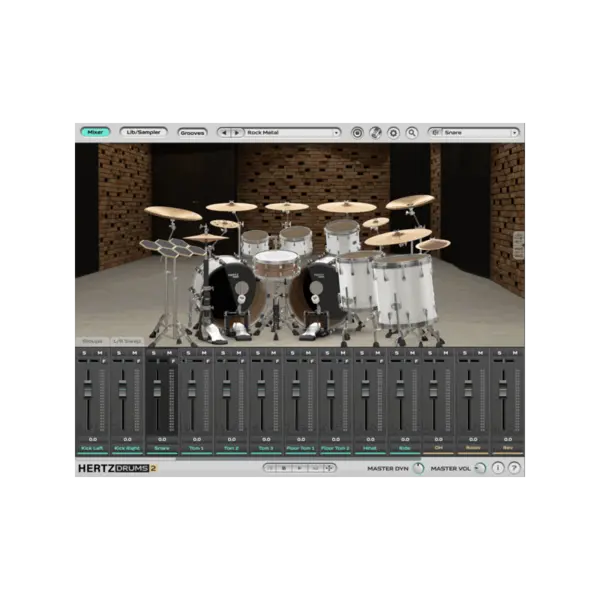Mute the Kick Left channel
The width and height of the screenshot is (600, 600).
tap(100, 353)
